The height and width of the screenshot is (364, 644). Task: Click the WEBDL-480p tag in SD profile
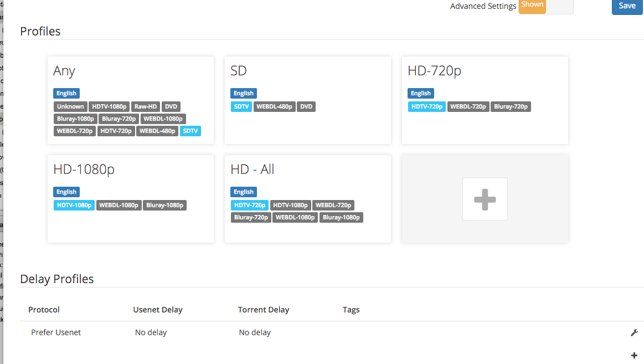pos(275,107)
